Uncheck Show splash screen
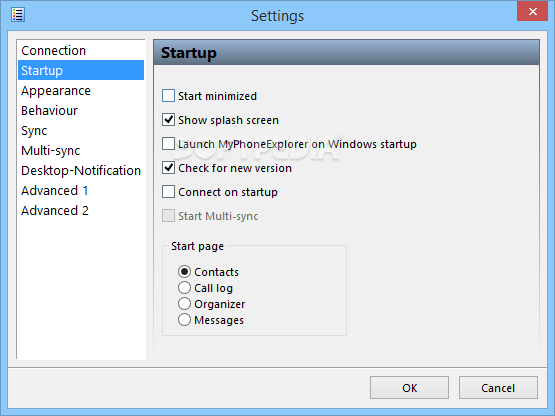Screen dimensions: 555x416 168,120
